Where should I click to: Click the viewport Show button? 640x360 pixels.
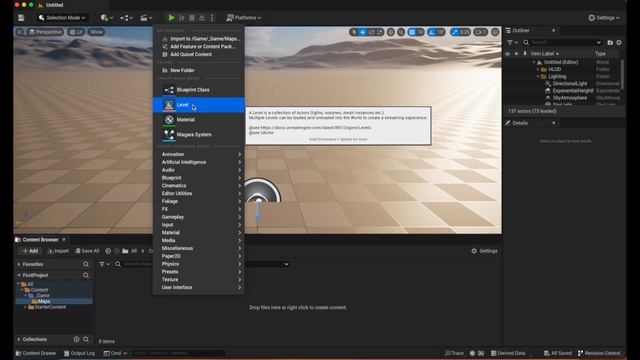[x=96, y=32]
